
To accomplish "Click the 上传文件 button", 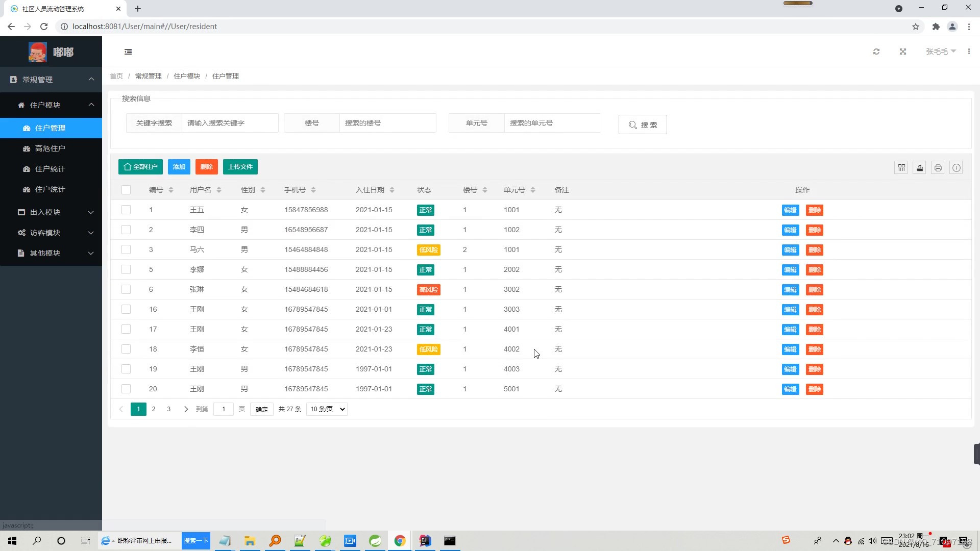I will point(240,167).
